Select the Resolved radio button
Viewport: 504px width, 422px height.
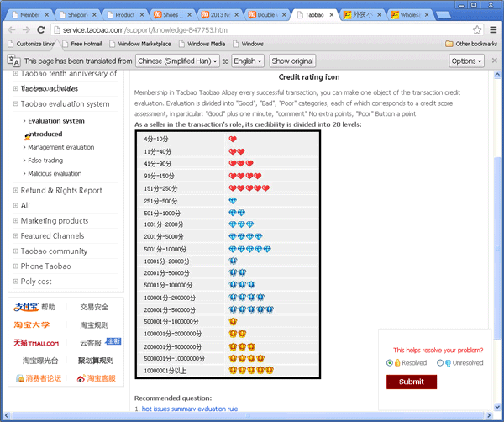click(390, 363)
